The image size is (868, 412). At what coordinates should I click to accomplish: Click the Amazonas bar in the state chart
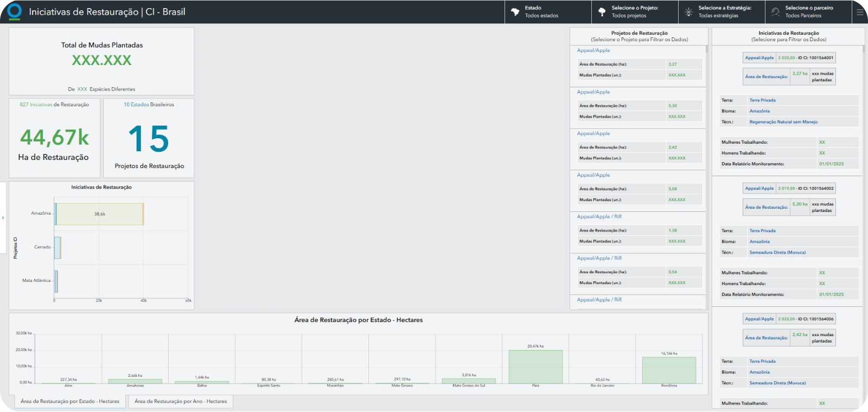[x=135, y=382]
